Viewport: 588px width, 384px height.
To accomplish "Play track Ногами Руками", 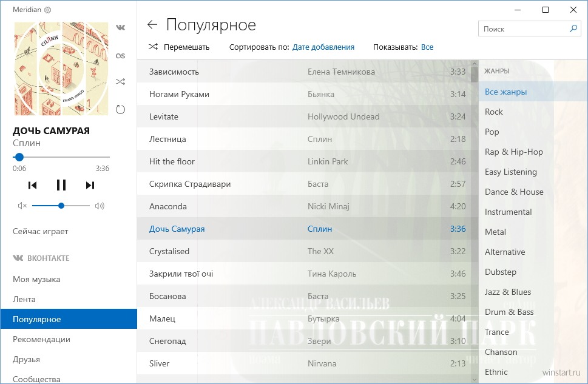I will (305, 94).
